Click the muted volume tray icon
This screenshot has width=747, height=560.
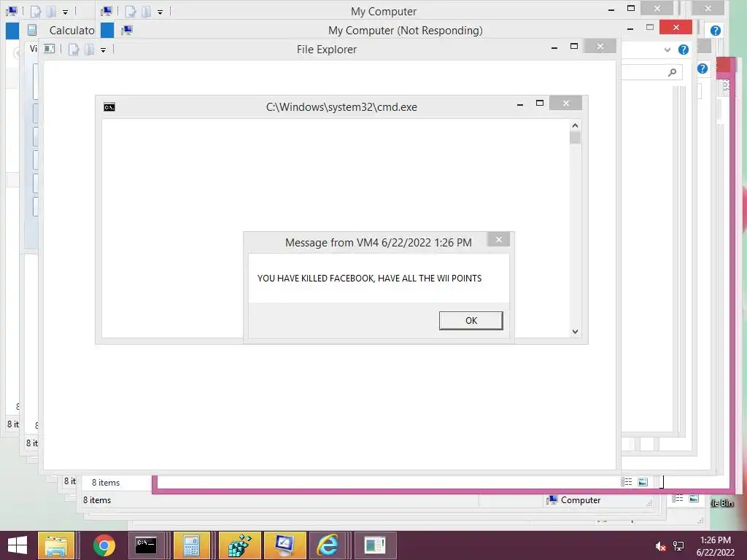point(659,546)
